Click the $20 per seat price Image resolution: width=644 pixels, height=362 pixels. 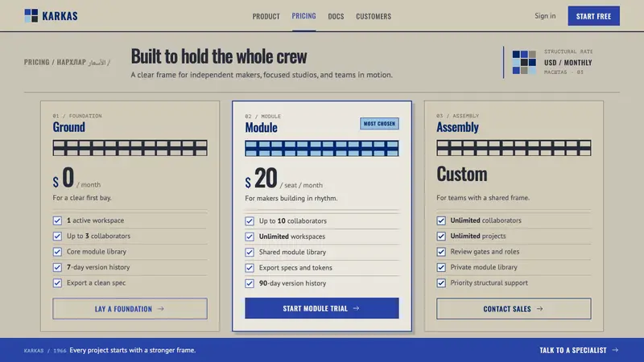[x=284, y=178]
